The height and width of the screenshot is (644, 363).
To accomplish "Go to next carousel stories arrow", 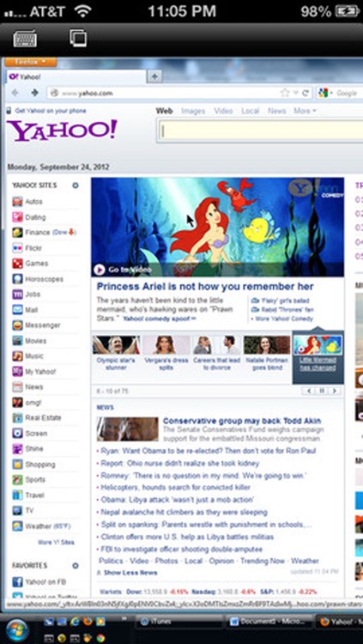I will click(335, 391).
